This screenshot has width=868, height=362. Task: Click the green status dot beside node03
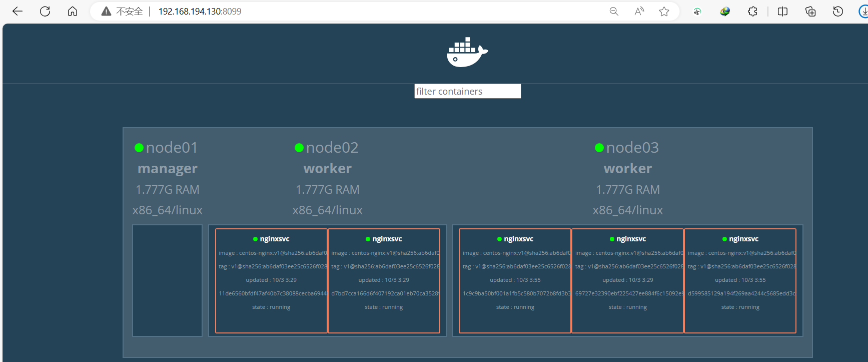tap(599, 148)
